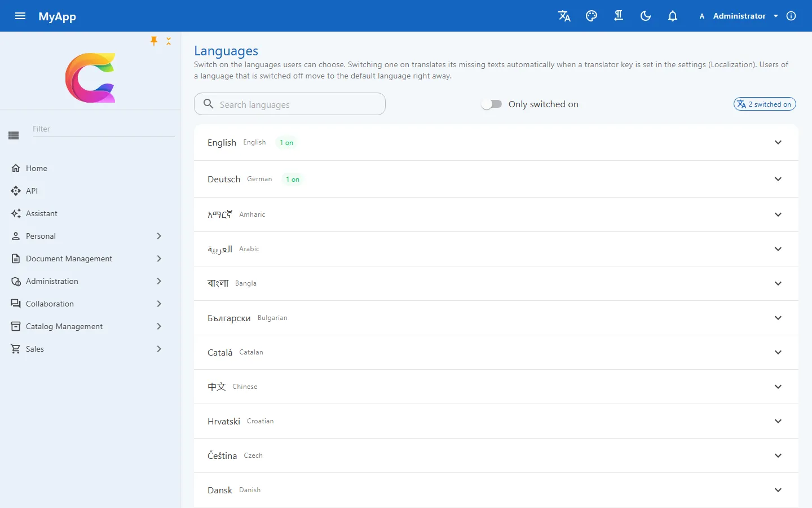Expand the Bulgarian language row
Image resolution: width=812 pixels, height=508 pixels.
(496, 318)
